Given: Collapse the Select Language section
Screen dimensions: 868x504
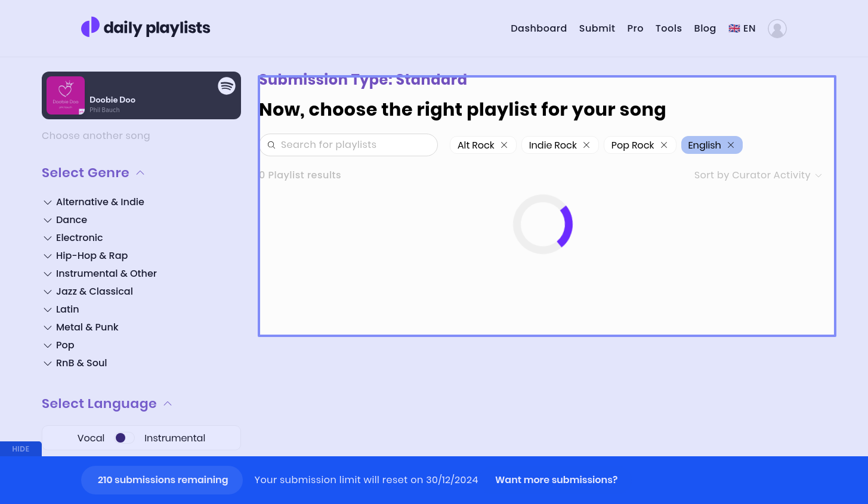Looking at the screenshot, I should [x=168, y=404].
